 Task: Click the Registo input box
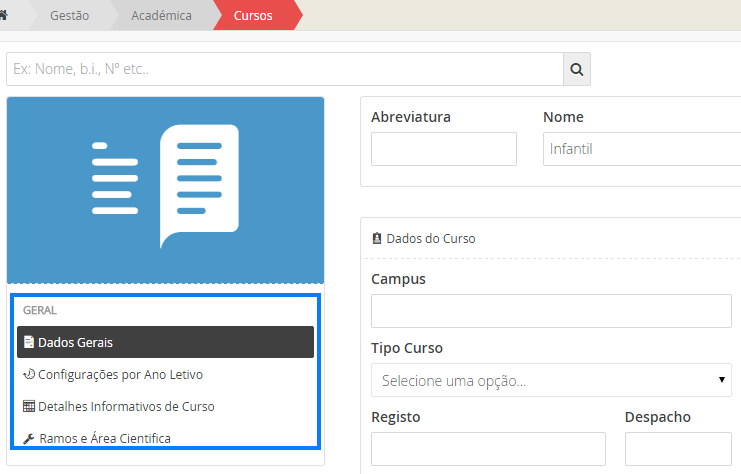click(x=488, y=448)
